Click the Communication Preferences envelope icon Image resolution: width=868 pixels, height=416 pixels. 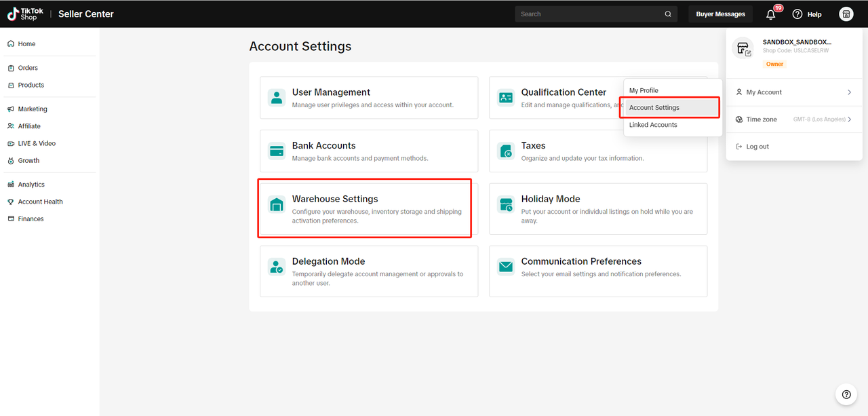pyautogui.click(x=506, y=267)
